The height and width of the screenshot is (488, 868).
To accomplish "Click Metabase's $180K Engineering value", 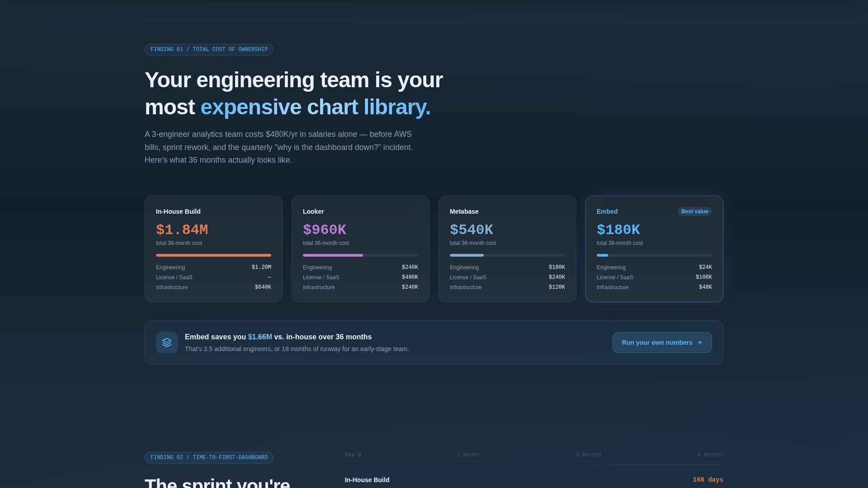I will click(557, 267).
